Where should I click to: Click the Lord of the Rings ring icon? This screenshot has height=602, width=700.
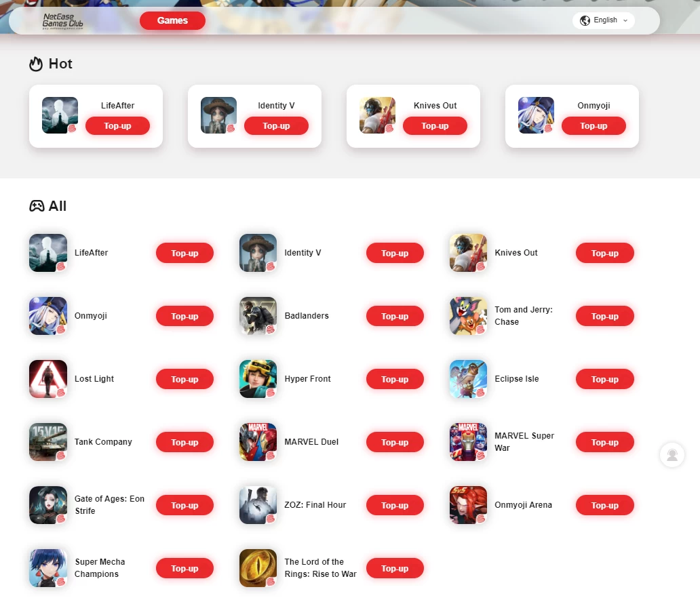tap(258, 568)
